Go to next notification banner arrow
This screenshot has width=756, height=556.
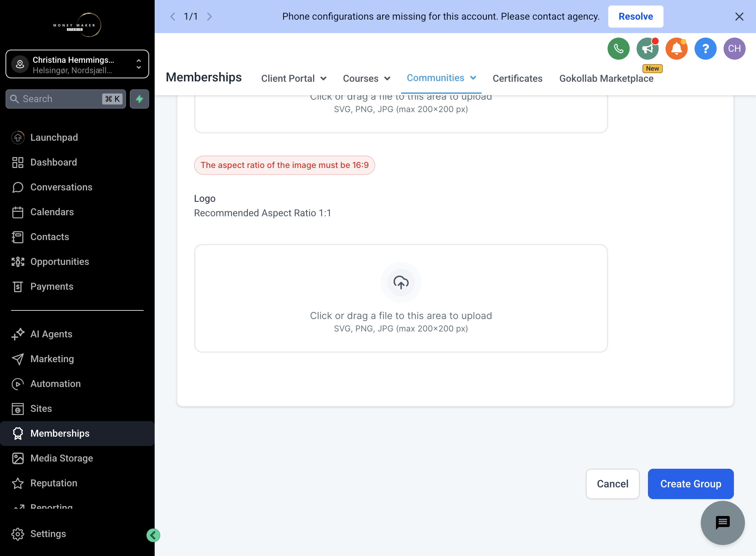tap(209, 17)
